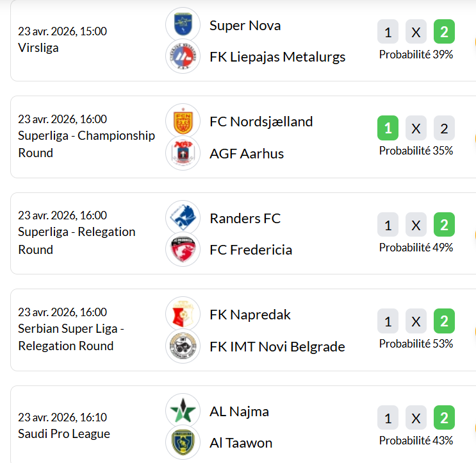Pick home win 1 for FK Napredak match
This screenshot has width=476, height=463.
click(x=388, y=321)
